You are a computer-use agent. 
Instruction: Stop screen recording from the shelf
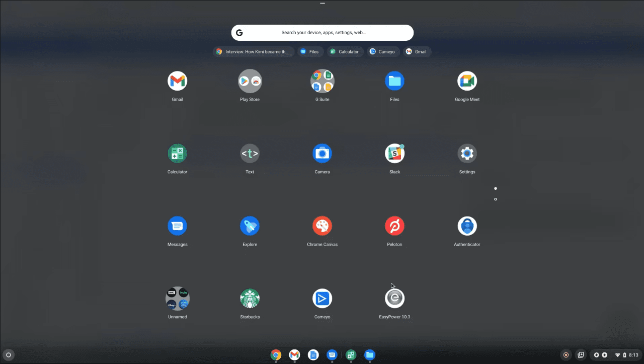point(566,355)
